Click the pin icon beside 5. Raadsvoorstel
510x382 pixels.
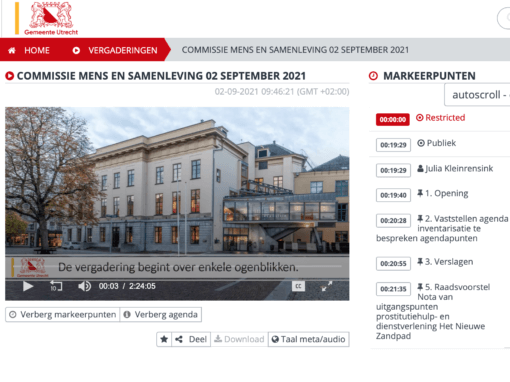pos(420,287)
